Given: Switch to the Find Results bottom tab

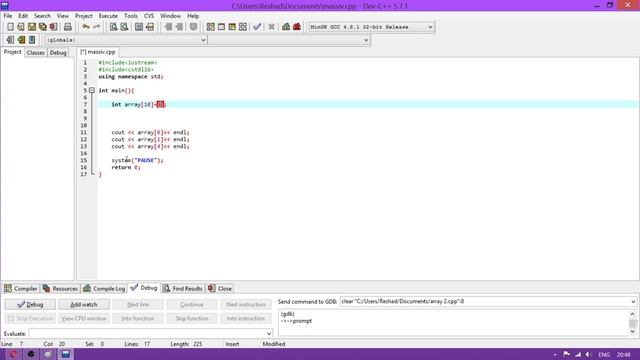Looking at the screenshot, I should click(x=183, y=289).
